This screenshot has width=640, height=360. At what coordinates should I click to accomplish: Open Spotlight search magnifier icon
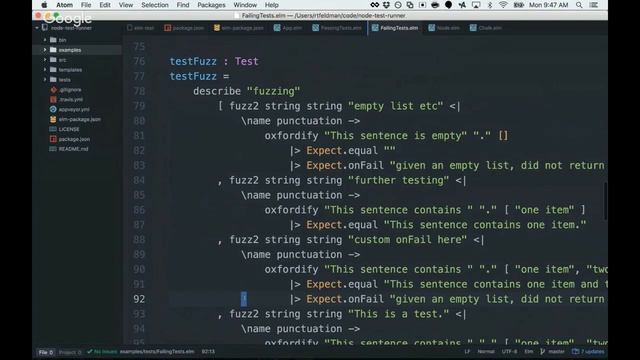(579, 5)
